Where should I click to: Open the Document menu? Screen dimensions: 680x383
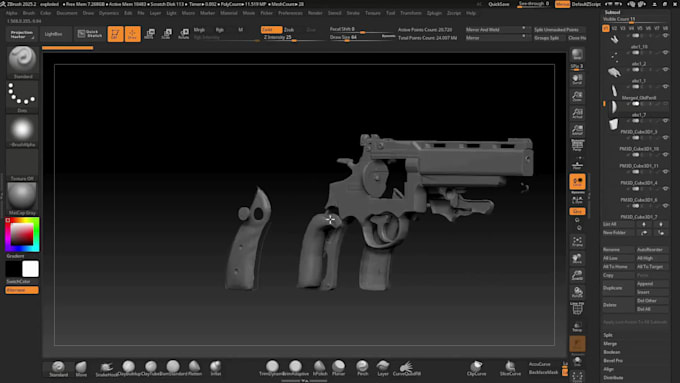click(x=67, y=13)
